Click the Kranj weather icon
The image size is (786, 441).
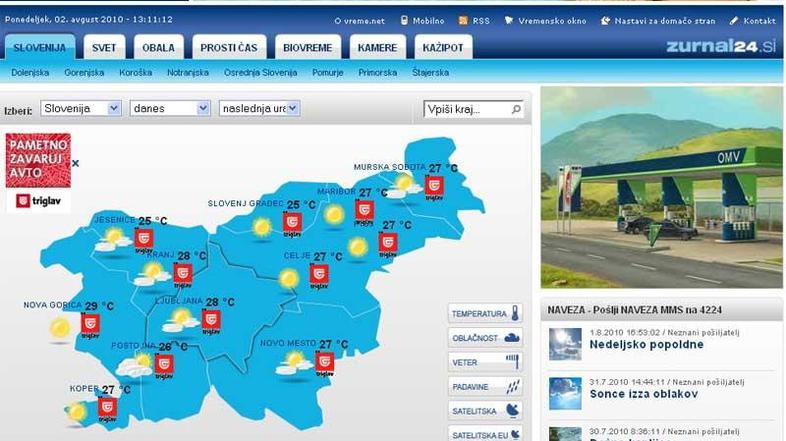click(152, 275)
